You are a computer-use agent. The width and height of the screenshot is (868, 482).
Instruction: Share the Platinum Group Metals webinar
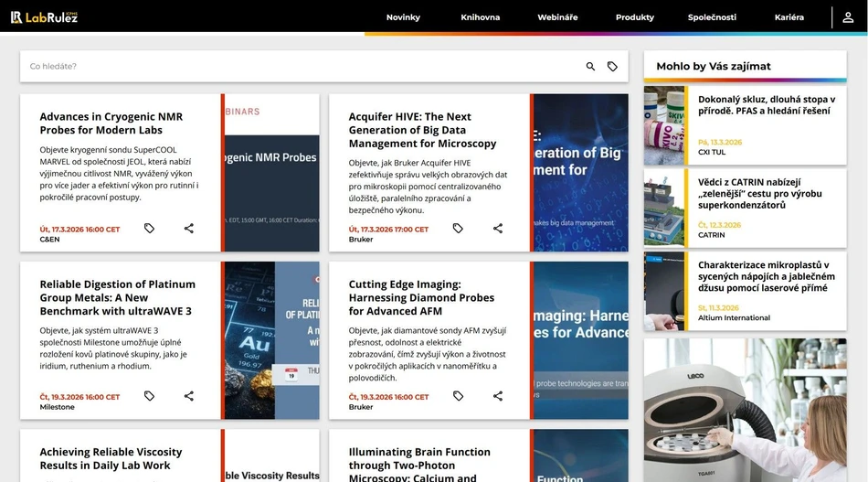point(189,396)
